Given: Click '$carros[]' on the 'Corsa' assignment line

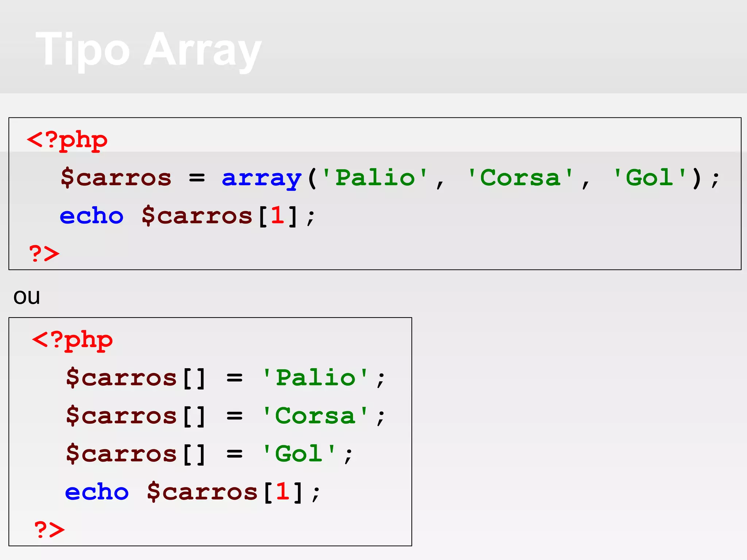Looking at the screenshot, I should (136, 416).
